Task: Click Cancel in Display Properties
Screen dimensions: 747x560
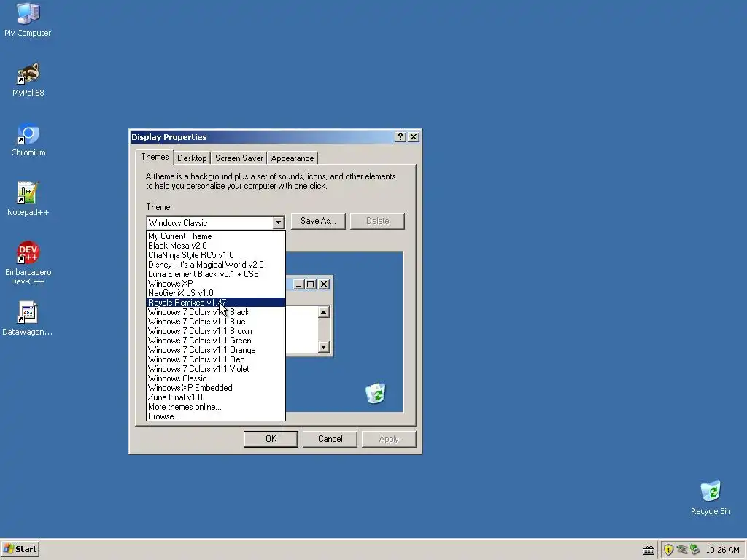Action: pyautogui.click(x=330, y=439)
